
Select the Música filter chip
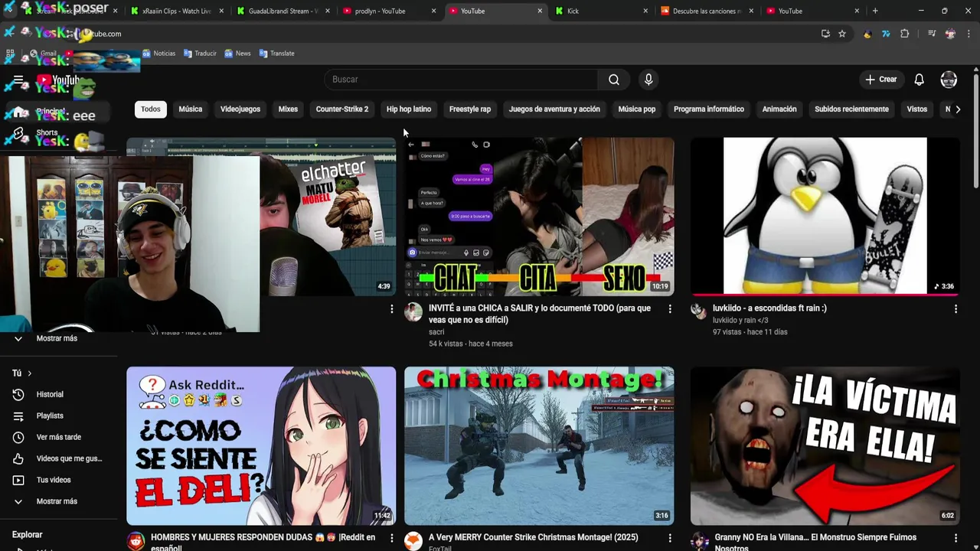tap(191, 109)
